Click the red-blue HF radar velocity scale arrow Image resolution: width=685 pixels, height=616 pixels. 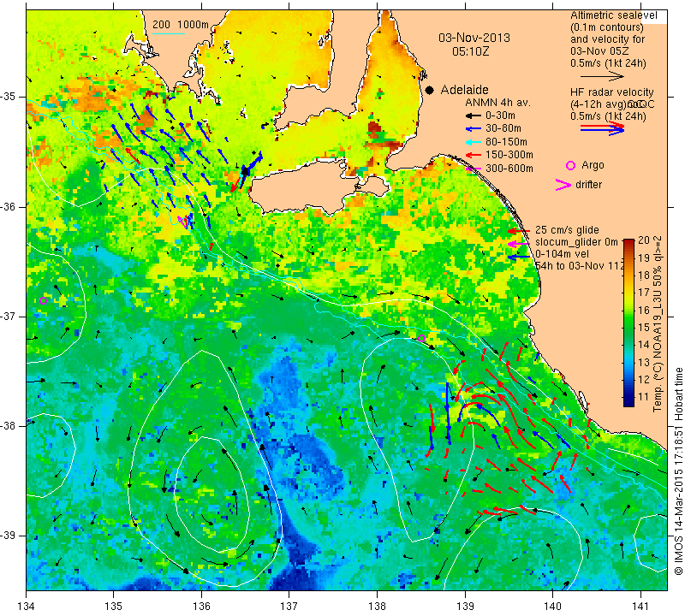click(x=602, y=128)
